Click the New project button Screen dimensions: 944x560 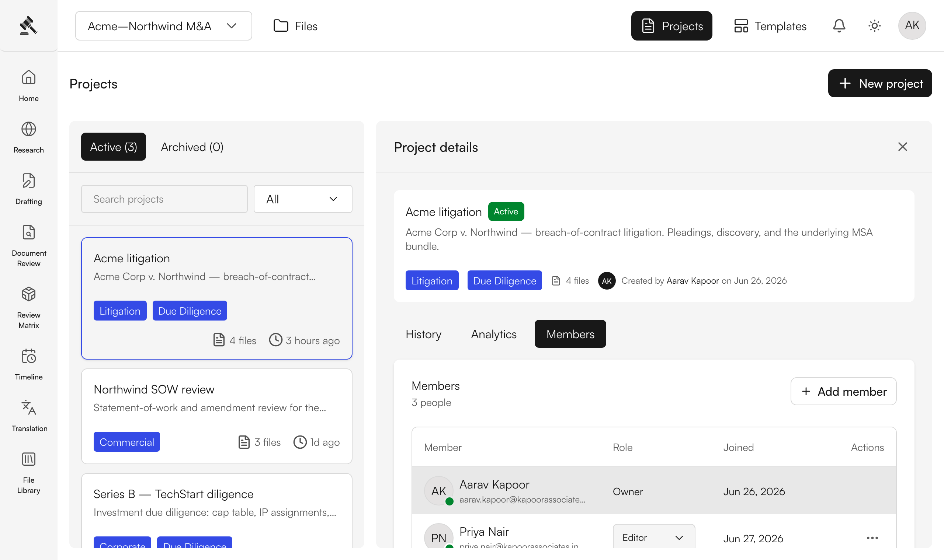(880, 83)
